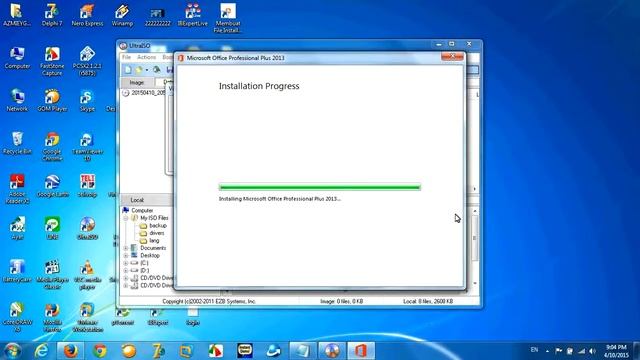640x360 pixels.
Task: Launch FastStone Capture from the desktop
Action: point(52,61)
